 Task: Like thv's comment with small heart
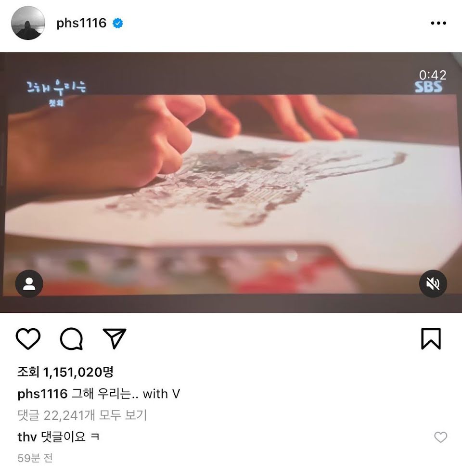[440, 437]
